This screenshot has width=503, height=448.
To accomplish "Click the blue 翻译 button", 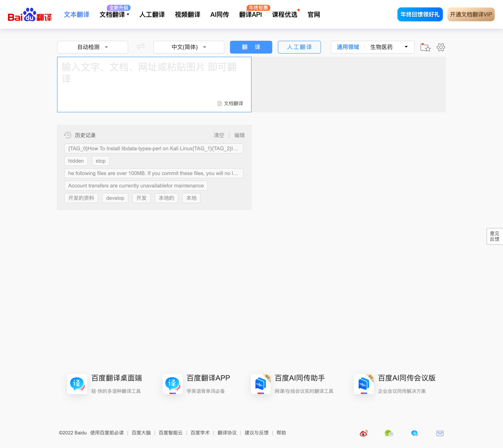I will click(x=251, y=47).
